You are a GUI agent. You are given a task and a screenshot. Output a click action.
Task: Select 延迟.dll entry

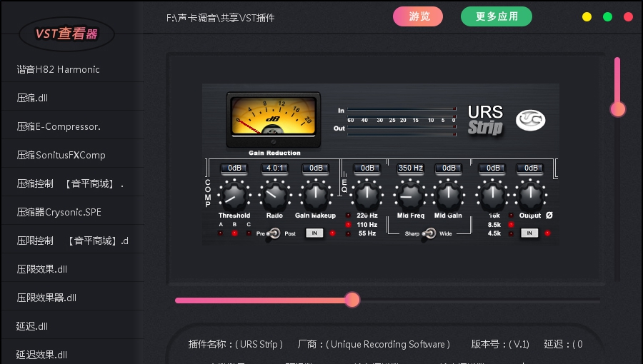pos(73,326)
